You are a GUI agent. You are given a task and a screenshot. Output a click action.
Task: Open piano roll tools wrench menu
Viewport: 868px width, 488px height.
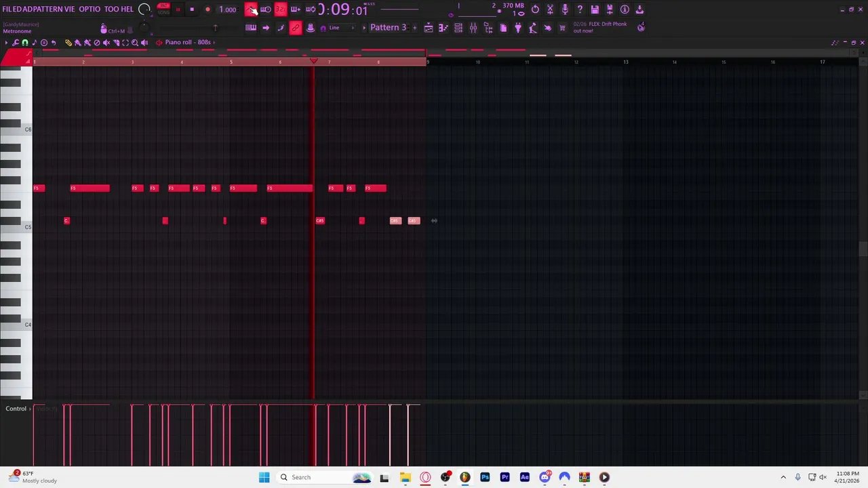click(15, 42)
